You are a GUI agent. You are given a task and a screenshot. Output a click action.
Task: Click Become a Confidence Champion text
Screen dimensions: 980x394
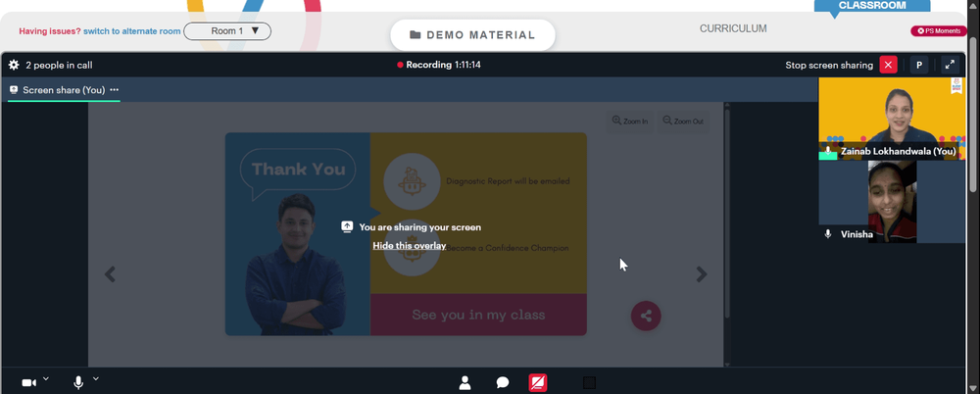coord(508,248)
